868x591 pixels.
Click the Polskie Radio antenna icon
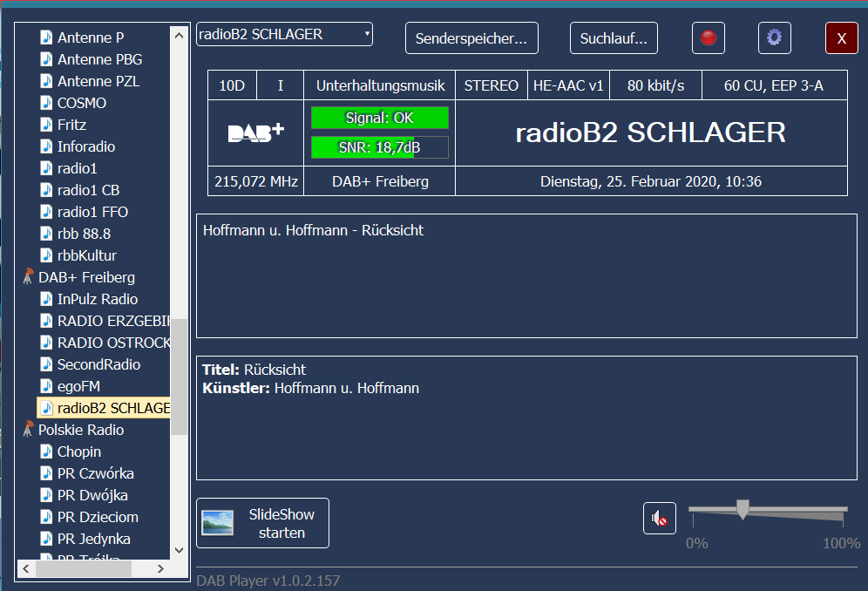point(28,430)
